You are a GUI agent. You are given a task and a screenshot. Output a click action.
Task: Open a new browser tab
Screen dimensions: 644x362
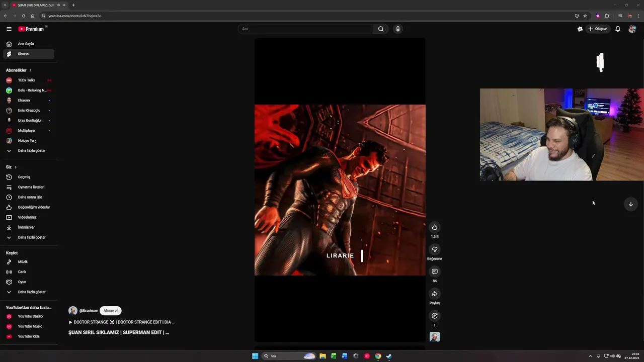pyautogui.click(x=73, y=5)
